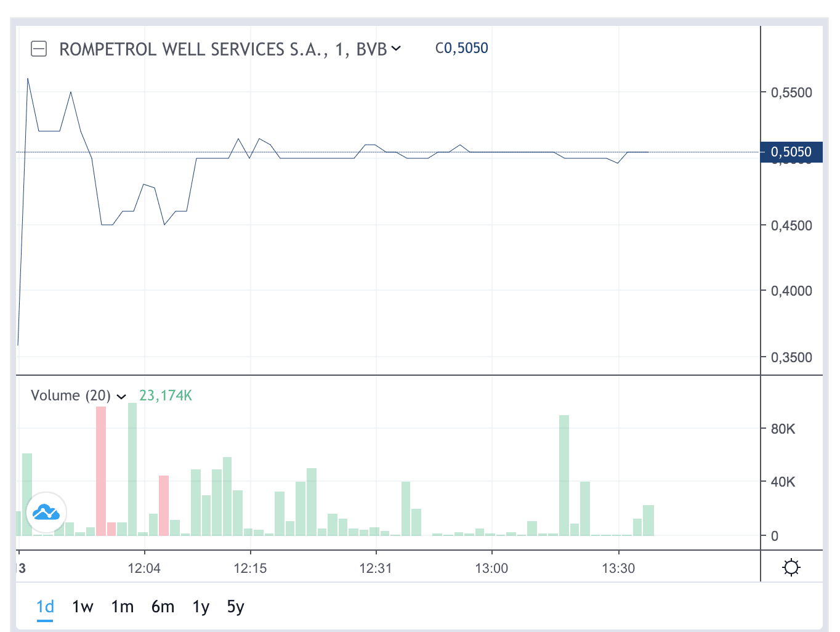This screenshot has height=632, width=840.
Task: Click the Volume (20) indicator label
Action: tap(71, 395)
